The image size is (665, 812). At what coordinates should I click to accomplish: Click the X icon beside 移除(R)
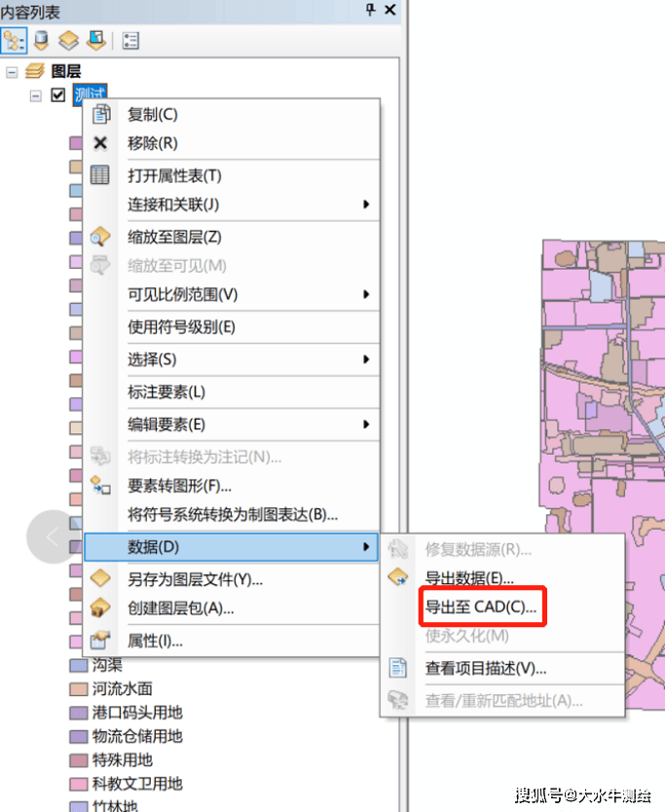(100, 143)
